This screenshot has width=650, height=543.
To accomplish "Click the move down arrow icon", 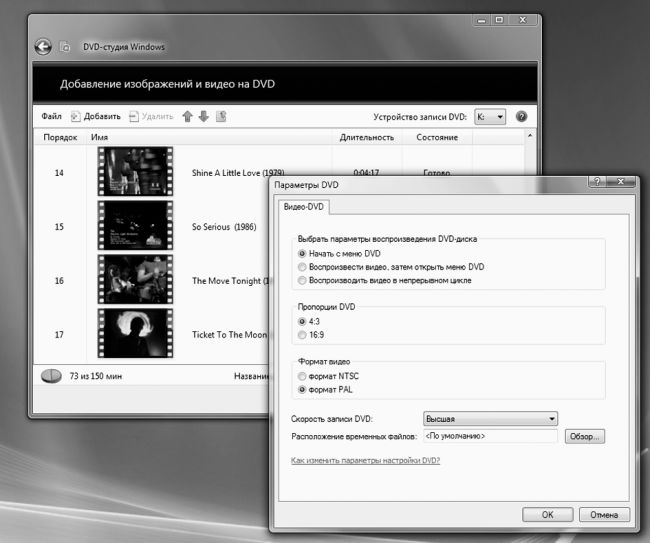I will coord(203,116).
